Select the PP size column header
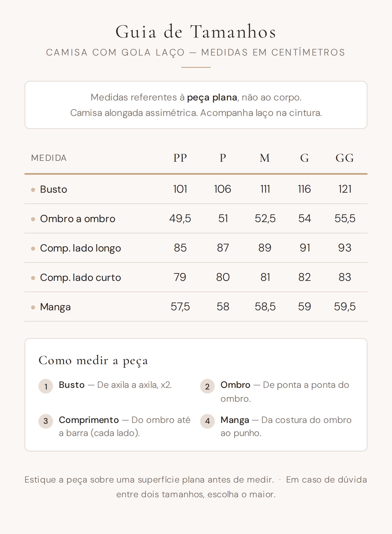This screenshot has height=534, width=392. 180,158
